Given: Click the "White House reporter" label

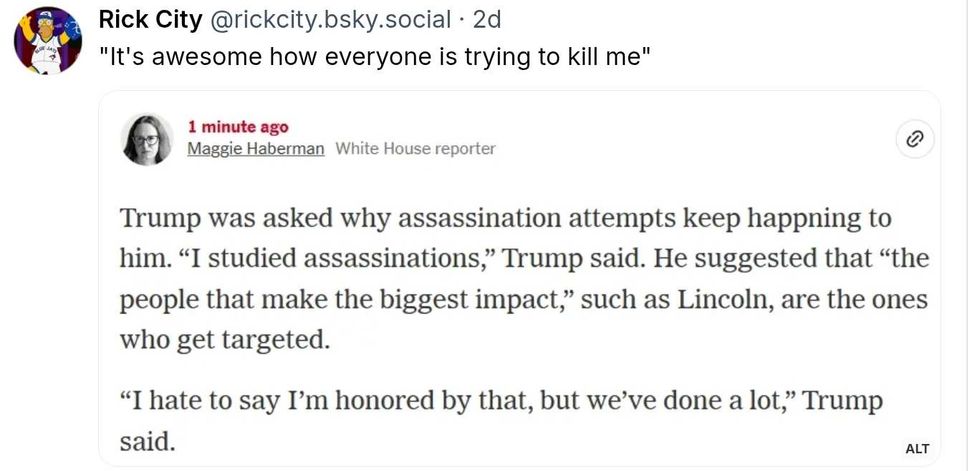Looking at the screenshot, I should [415, 149].
